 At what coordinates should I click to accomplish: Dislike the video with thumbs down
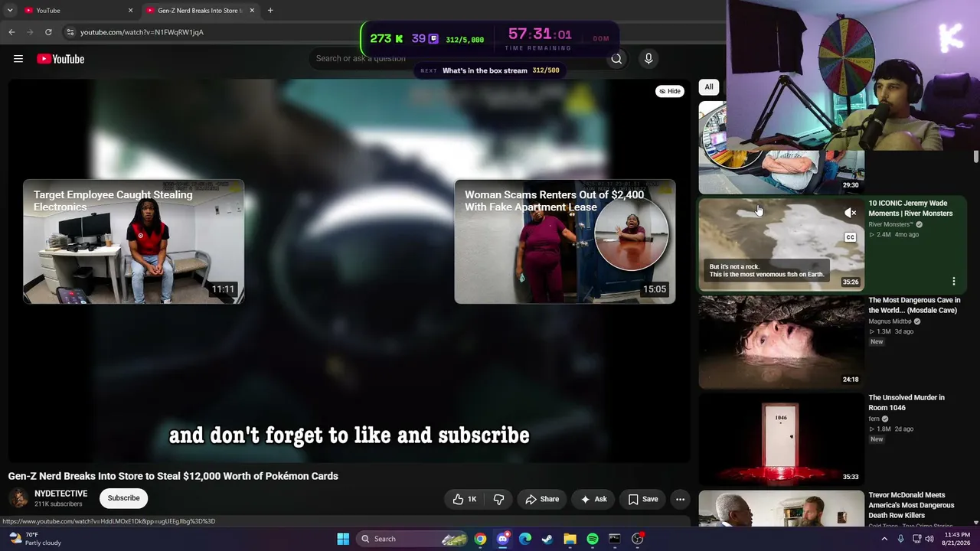tap(499, 499)
